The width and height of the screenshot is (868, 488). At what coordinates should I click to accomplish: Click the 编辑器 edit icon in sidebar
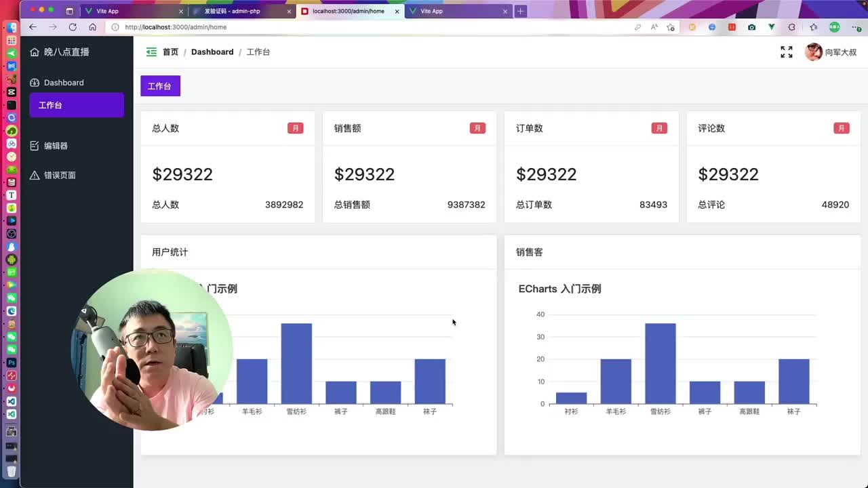click(x=35, y=146)
